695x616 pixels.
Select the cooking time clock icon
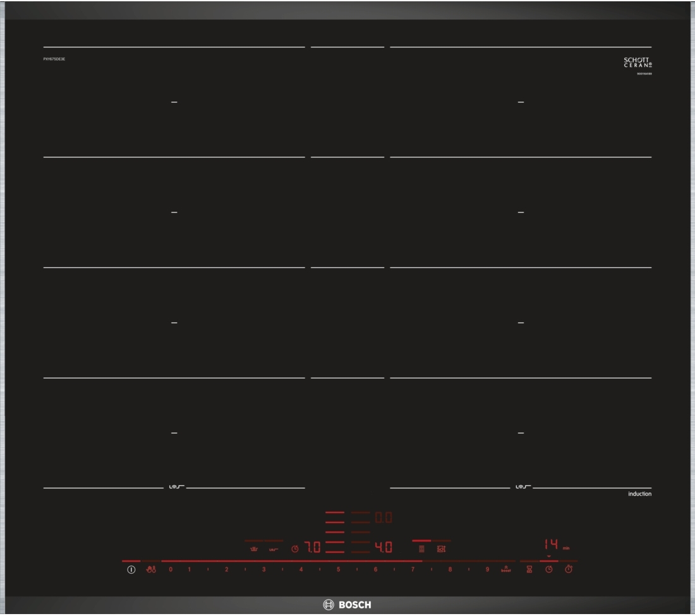pyautogui.click(x=549, y=570)
